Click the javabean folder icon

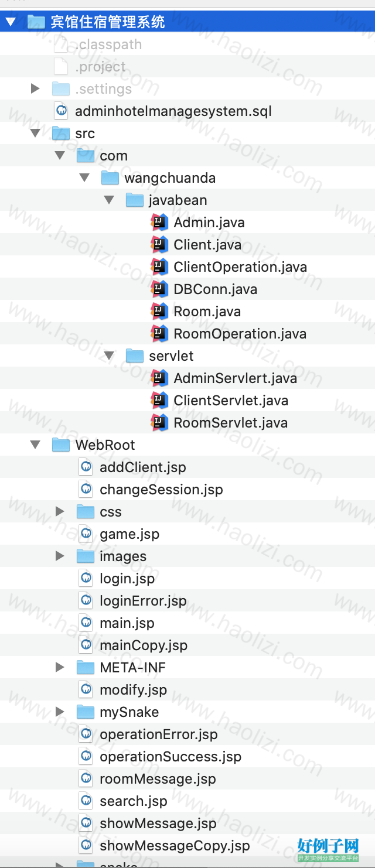click(135, 200)
